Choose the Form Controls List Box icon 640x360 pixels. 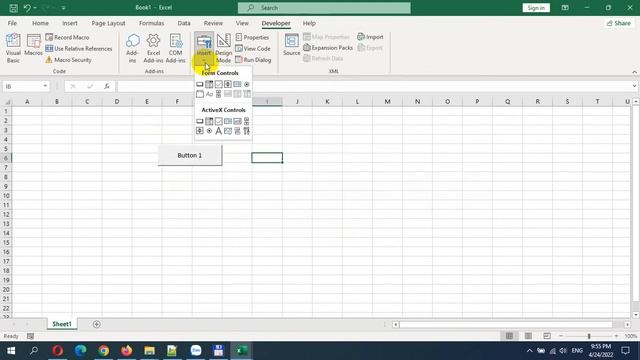pyautogui.click(x=237, y=84)
